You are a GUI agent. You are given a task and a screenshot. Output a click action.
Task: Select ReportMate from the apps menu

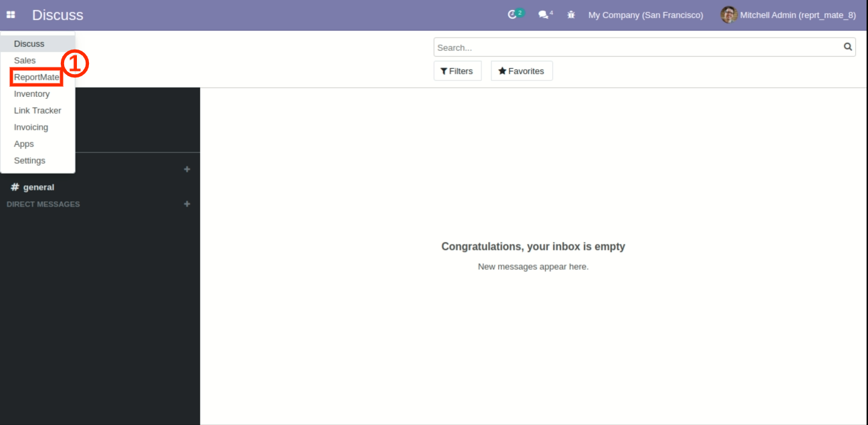[x=37, y=78]
